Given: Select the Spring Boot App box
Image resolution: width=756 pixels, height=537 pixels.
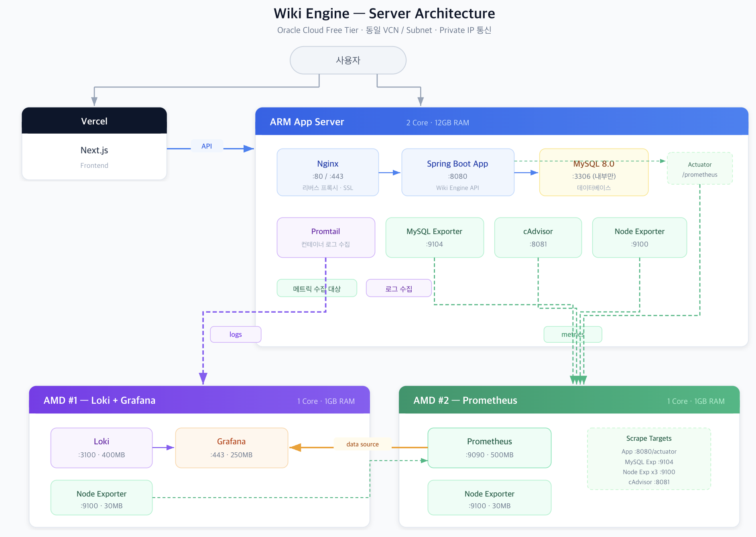Looking at the screenshot, I should click(457, 172).
